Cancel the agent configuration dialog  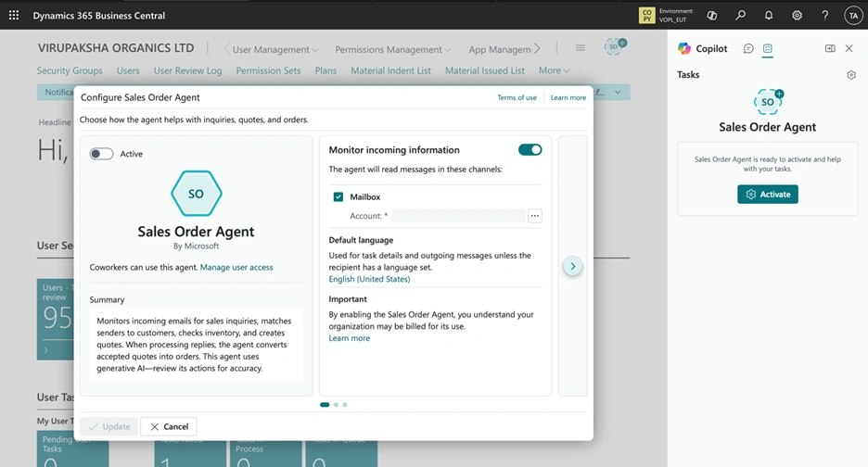(169, 426)
